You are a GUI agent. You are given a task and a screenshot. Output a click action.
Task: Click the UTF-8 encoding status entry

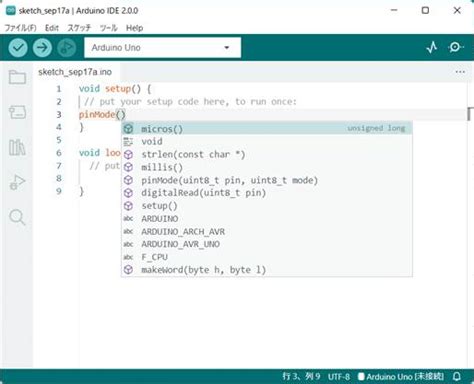pyautogui.click(x=339, y=377)
